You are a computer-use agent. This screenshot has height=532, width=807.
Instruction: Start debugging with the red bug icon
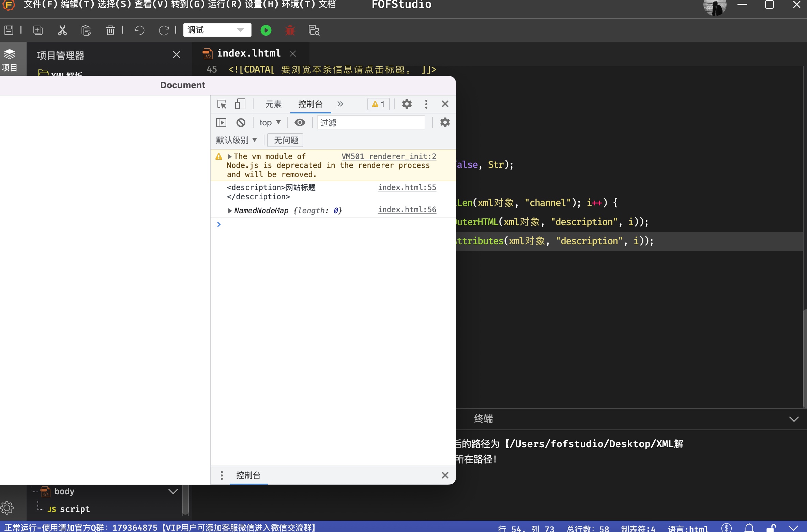point(290,30)
